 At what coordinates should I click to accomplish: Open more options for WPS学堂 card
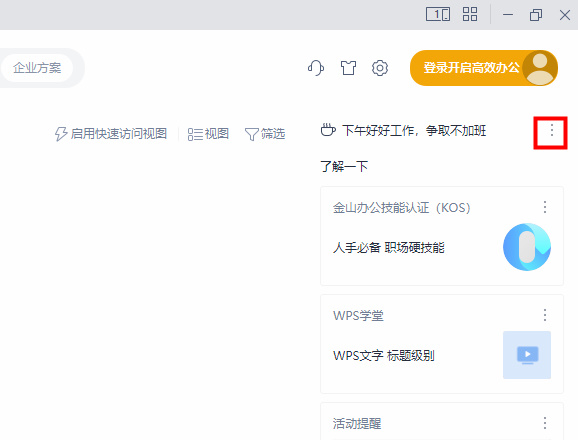coord(545,315)
